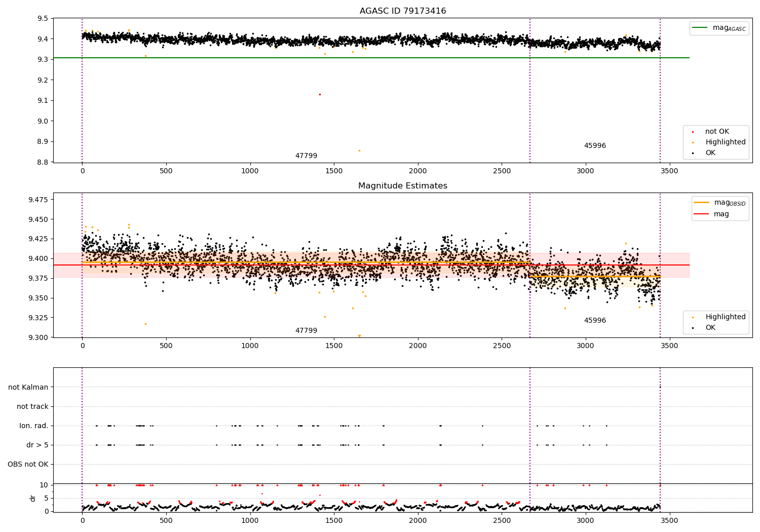Screen dimensions: 760x532
Task: Select the orange outlier point near 8.85 magnitude
Action: point(359,150)
